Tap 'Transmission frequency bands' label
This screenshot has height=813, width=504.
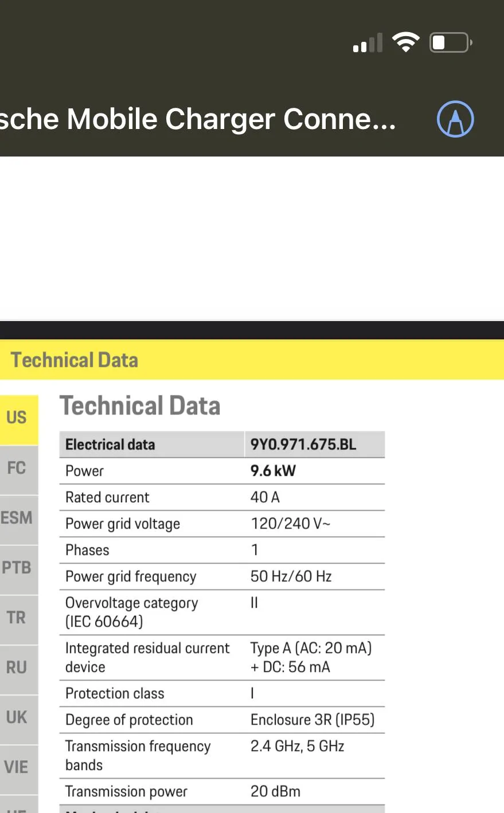pyautogui.click(x=138, y=756)
